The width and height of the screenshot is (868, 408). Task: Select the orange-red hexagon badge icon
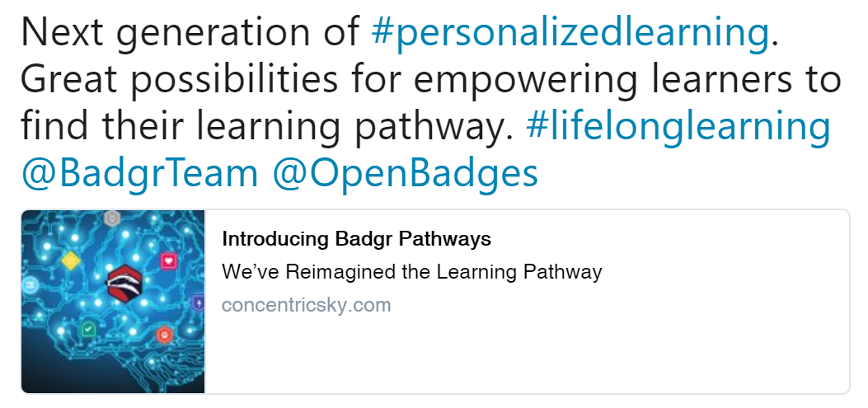pos(164,335)
